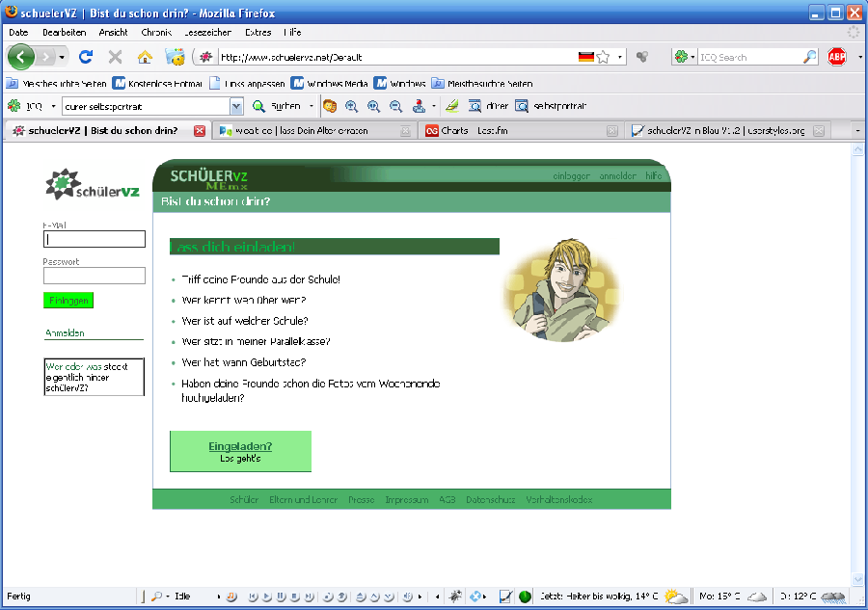This screenshot has height=610, width=868.
Task: Open the Lesezeichen menu
Action: click(x=207, y=32)
